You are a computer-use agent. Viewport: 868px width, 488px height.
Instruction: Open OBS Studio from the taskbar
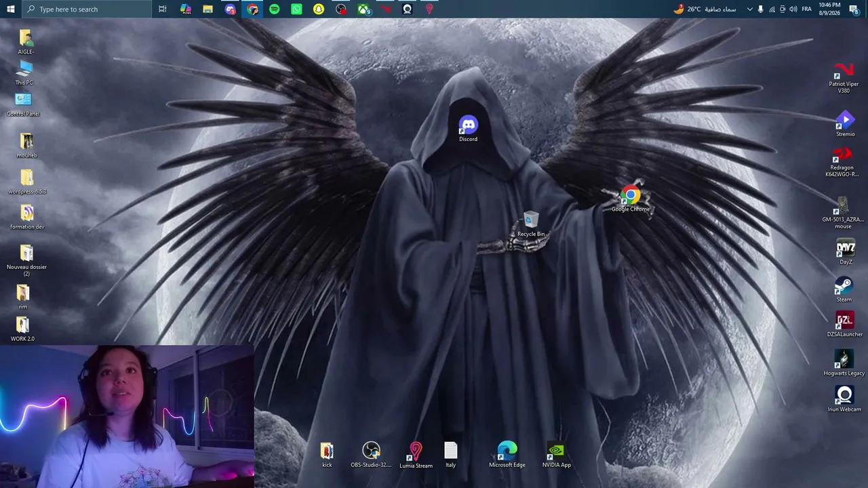341,9
